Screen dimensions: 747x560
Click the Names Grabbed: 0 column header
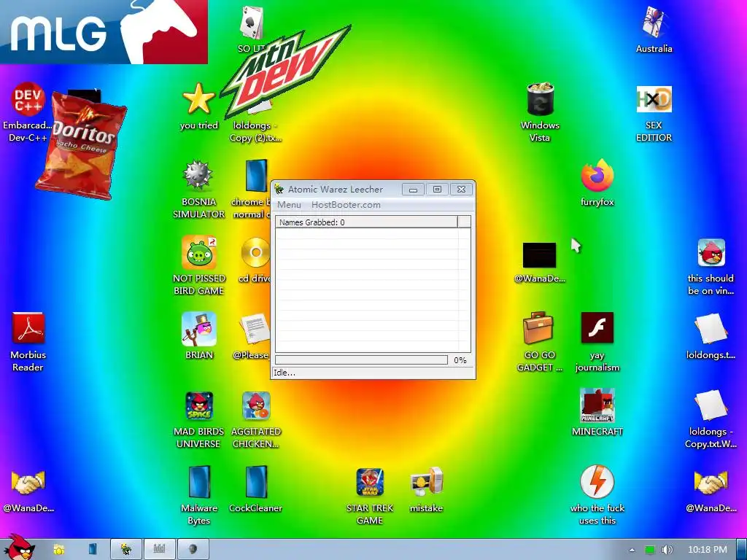pos(366,222)
